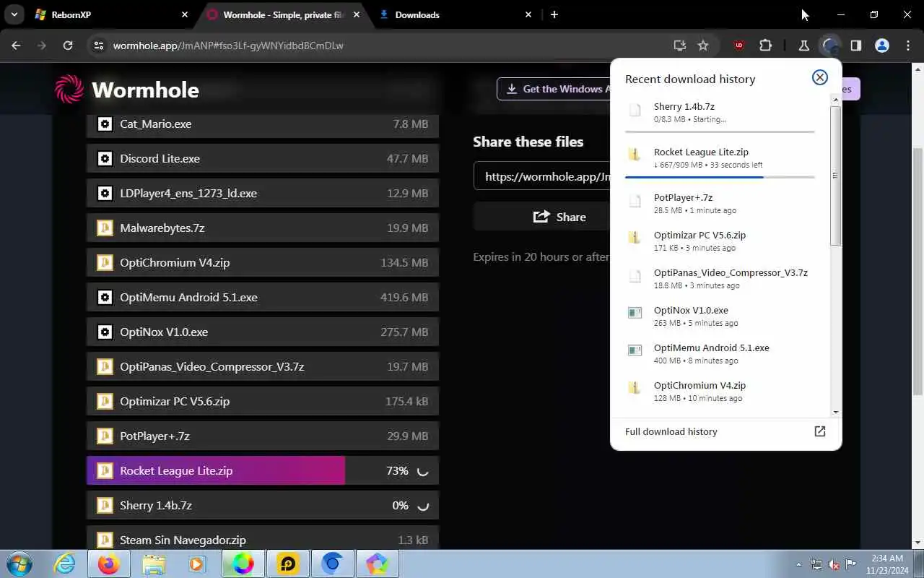Image resolution: width=924 pixels, height=578 pixels.
Task: Switch to the RebornXP tab
Action: tap(111, 14)
